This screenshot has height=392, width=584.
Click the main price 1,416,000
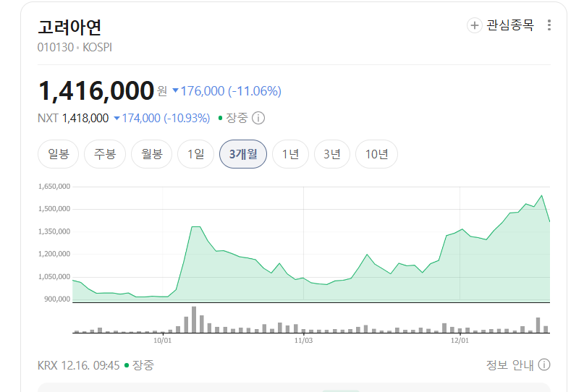(96, 90)
